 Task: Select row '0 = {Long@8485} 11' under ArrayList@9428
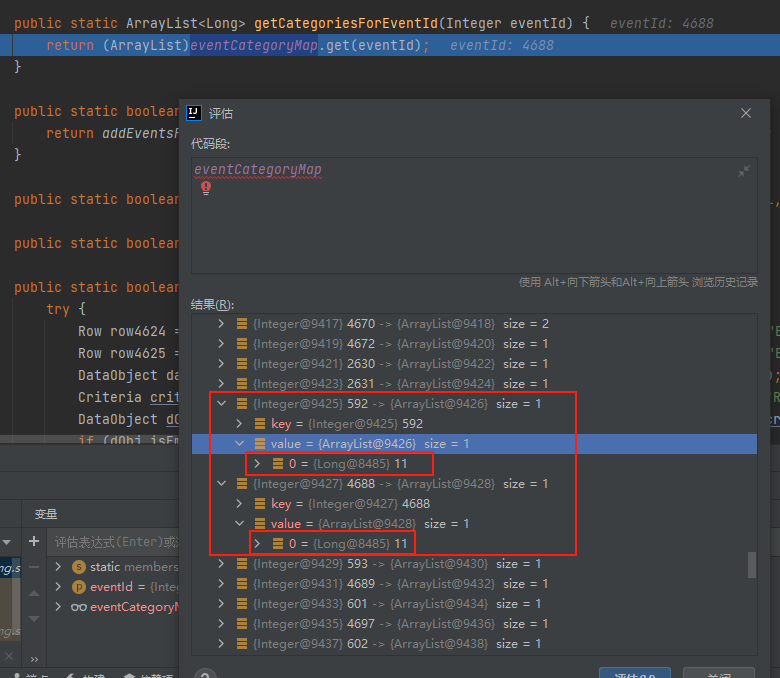click(x=474, y=544)
